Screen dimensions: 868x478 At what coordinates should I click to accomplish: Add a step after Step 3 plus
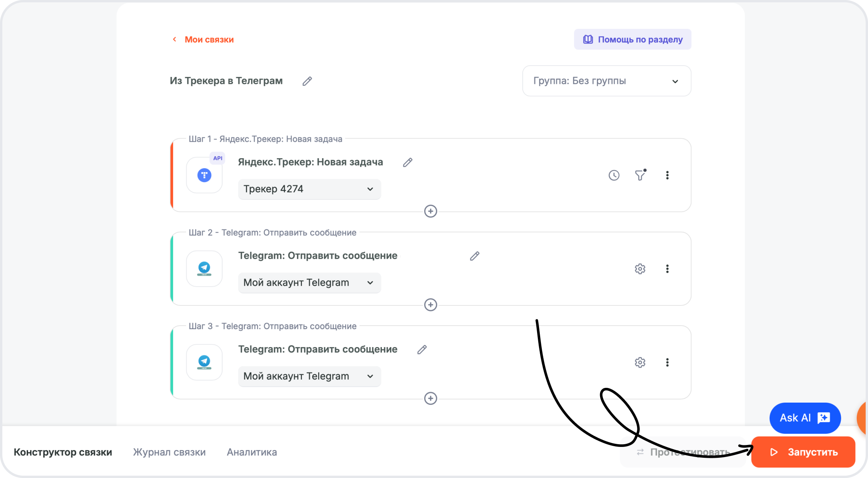430,398
